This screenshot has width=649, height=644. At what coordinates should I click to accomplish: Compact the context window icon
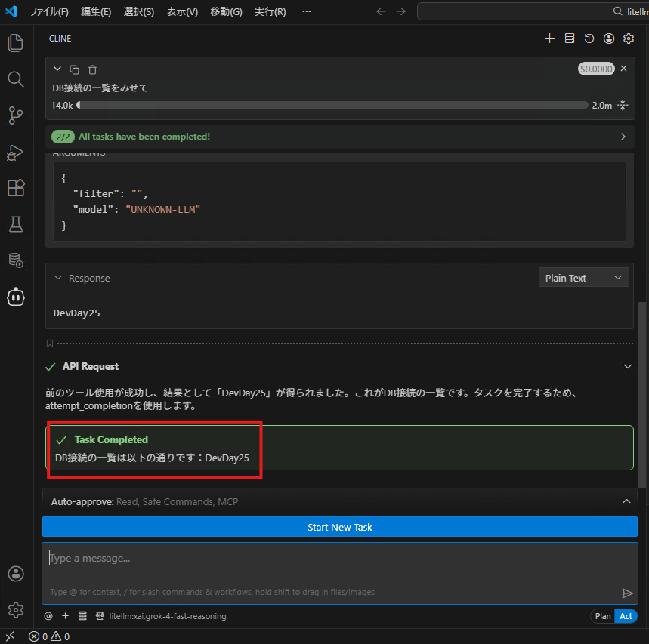(x=623, y=106)
